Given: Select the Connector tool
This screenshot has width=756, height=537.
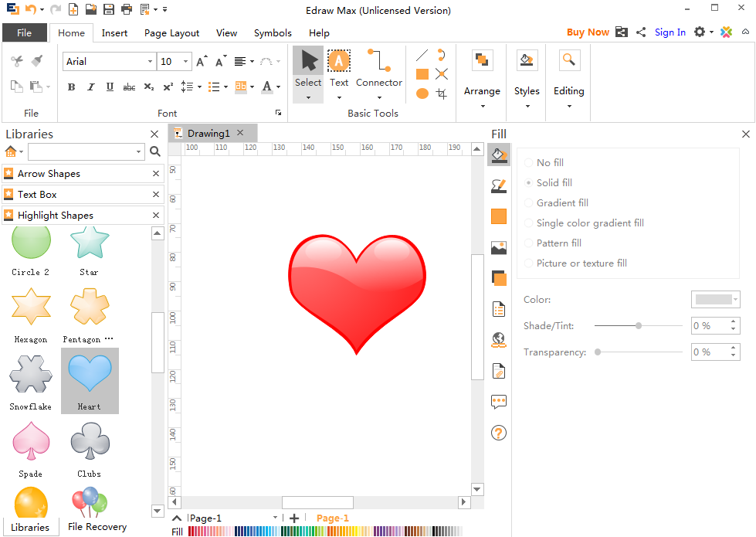Looking at the screenshot, I should pos(379,74).
